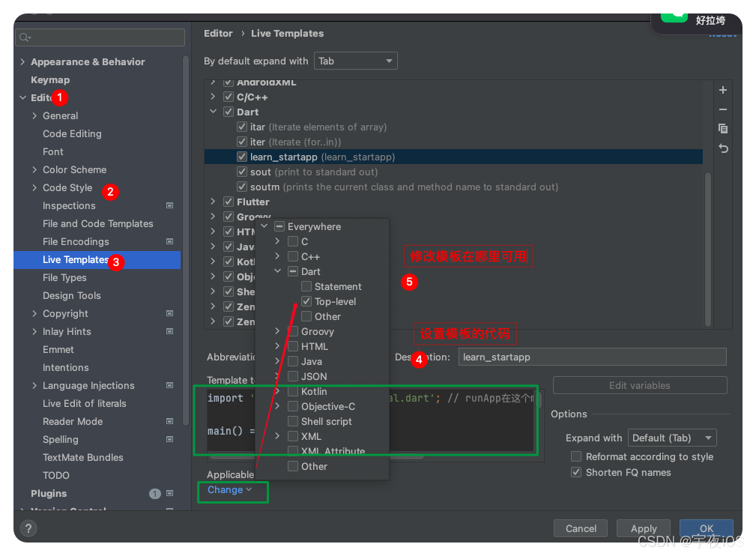Click the revert template undo icon

point(723,148)
